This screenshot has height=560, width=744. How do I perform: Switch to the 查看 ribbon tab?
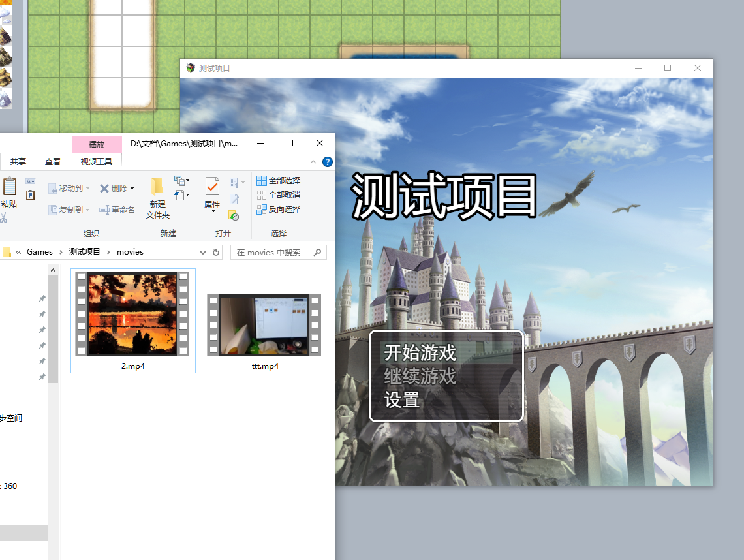(53, 162)
